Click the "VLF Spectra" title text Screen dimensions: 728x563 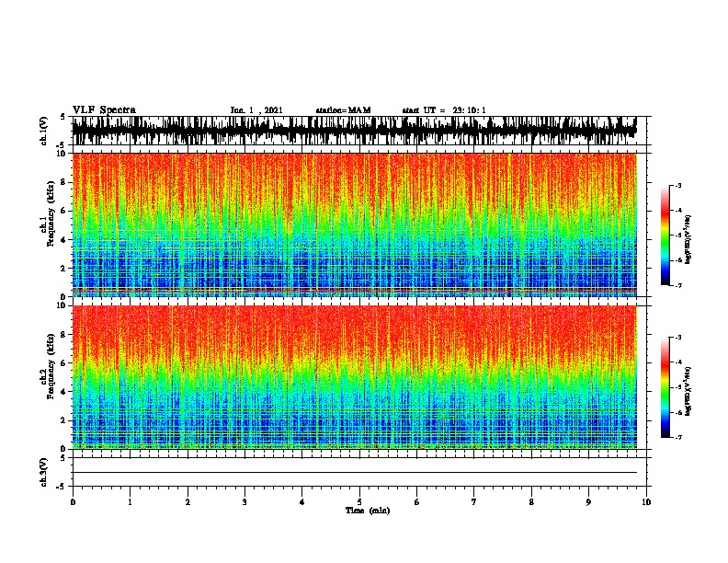pos(104,110)
